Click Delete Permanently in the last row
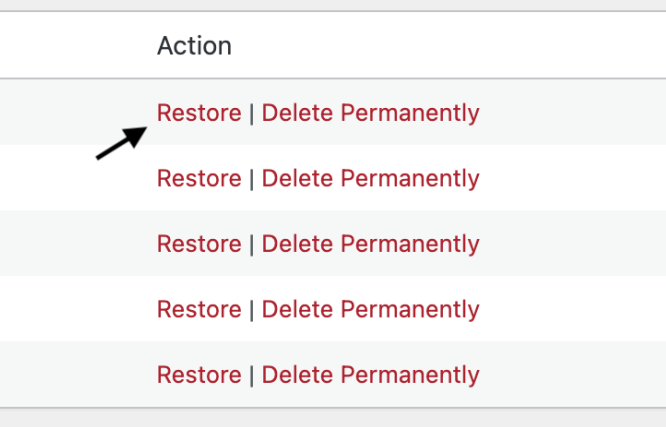 coord(370,375)
